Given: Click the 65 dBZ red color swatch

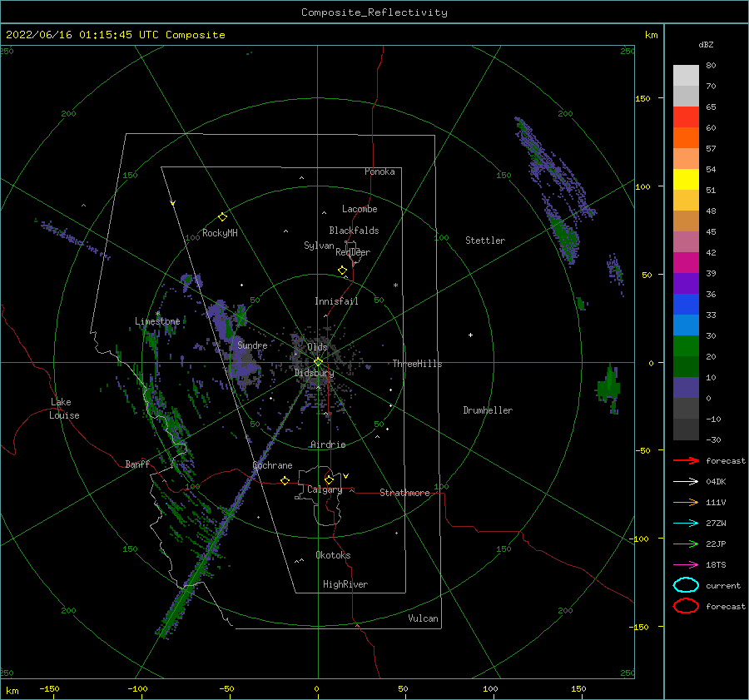Looking at the screenshot, I should pos(686,117).
